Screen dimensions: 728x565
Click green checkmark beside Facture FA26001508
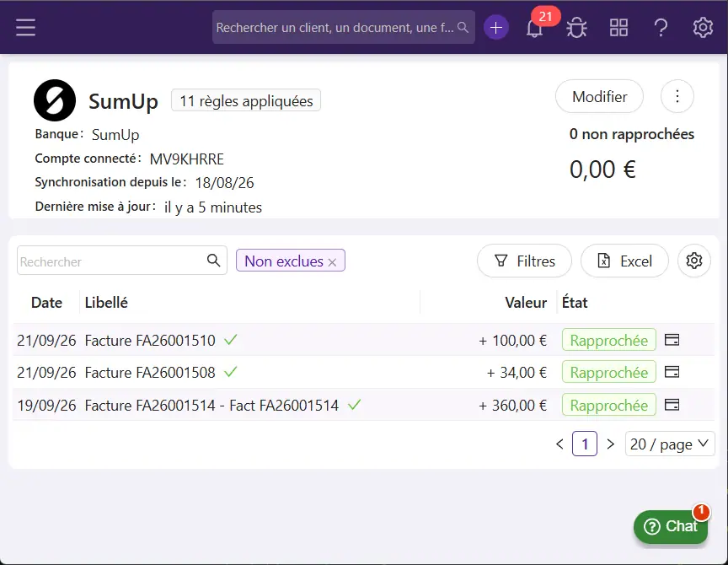(x=231, y=372)
